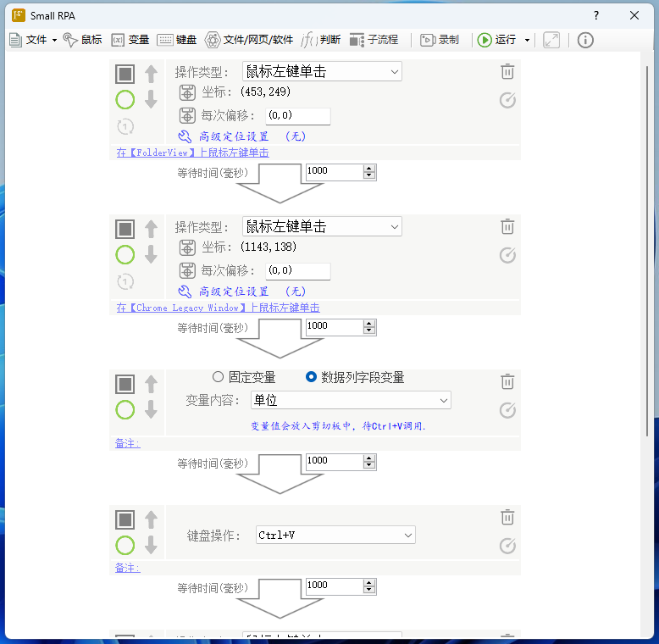Image resolution: width=659 pixels, height=644 pixels.
Task: Click link 在【FolderView】上鼠标左键单击
Action: coord(192,153)
